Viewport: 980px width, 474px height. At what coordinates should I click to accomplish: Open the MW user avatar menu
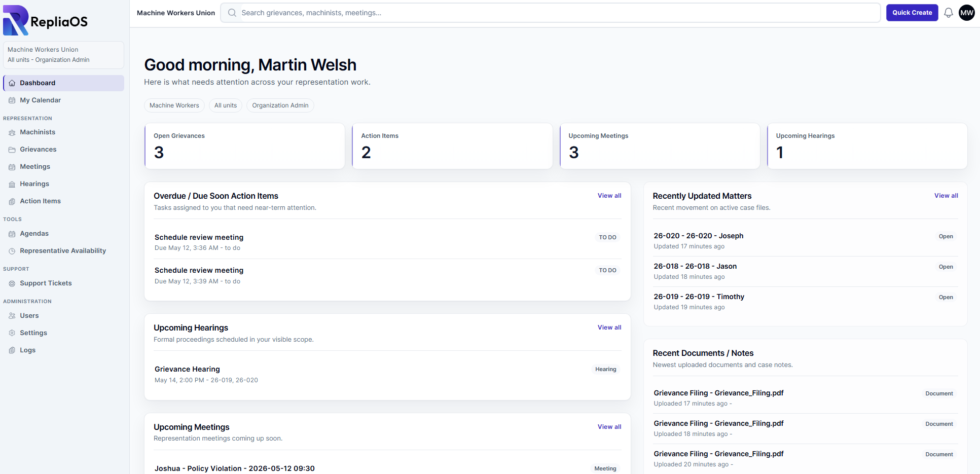tap(966, 13)
